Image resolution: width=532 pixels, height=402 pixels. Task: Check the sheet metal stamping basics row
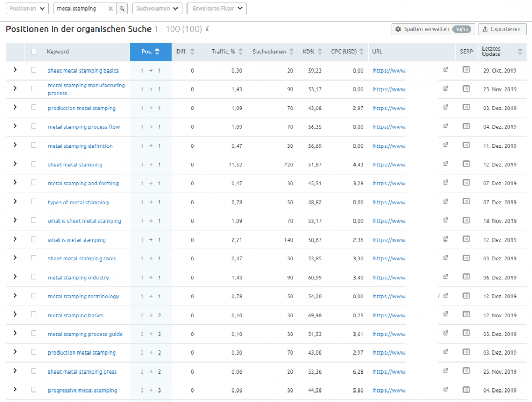[33, 70]
